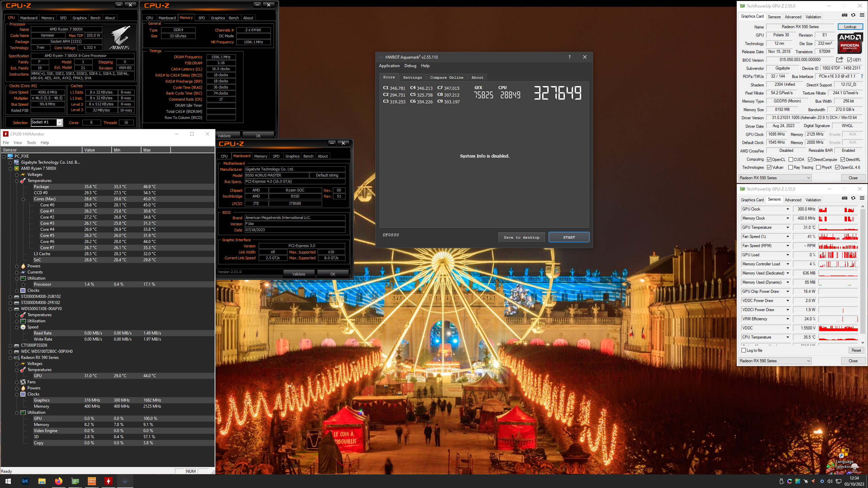This screenshot has width=868, height=488.
Task: Click Reset button in GPU-Z Sensors window
Action: point(856,350)
